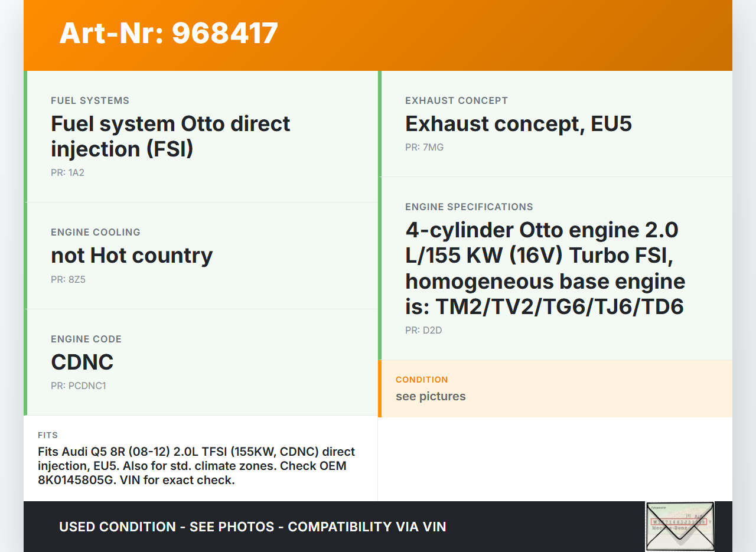Viewport: 756px width, 552px height.
Task: Select the FUEL SYSTEMS label
Action: pos(90,100)
